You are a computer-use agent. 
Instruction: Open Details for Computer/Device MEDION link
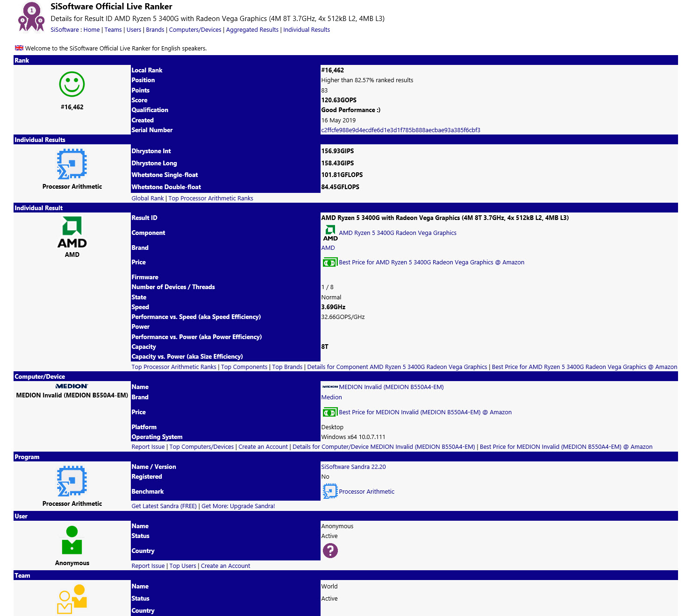coord(384,447)
